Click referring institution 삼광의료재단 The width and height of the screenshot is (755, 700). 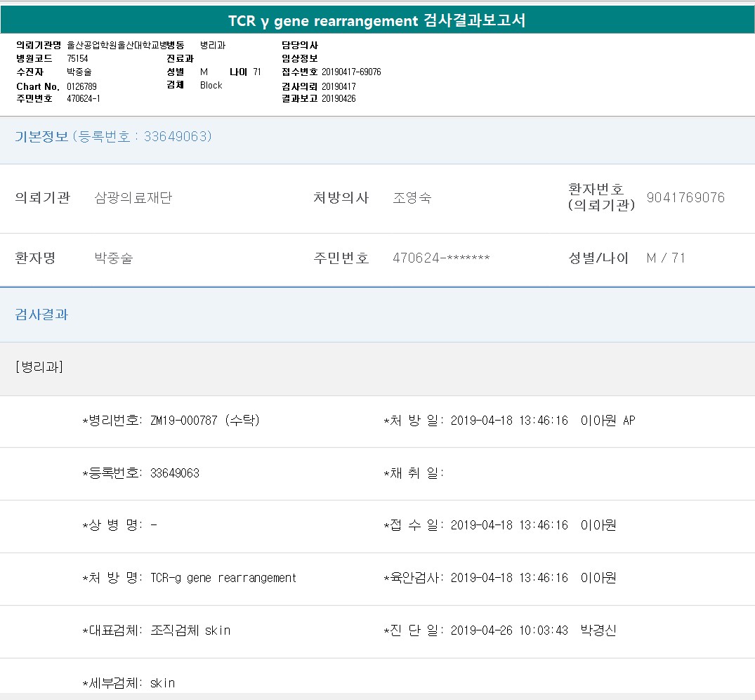[x=133, y=198]
